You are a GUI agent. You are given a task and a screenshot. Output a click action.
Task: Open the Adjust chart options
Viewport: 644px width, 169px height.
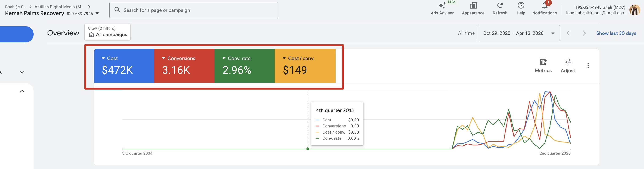pos(568,66)
